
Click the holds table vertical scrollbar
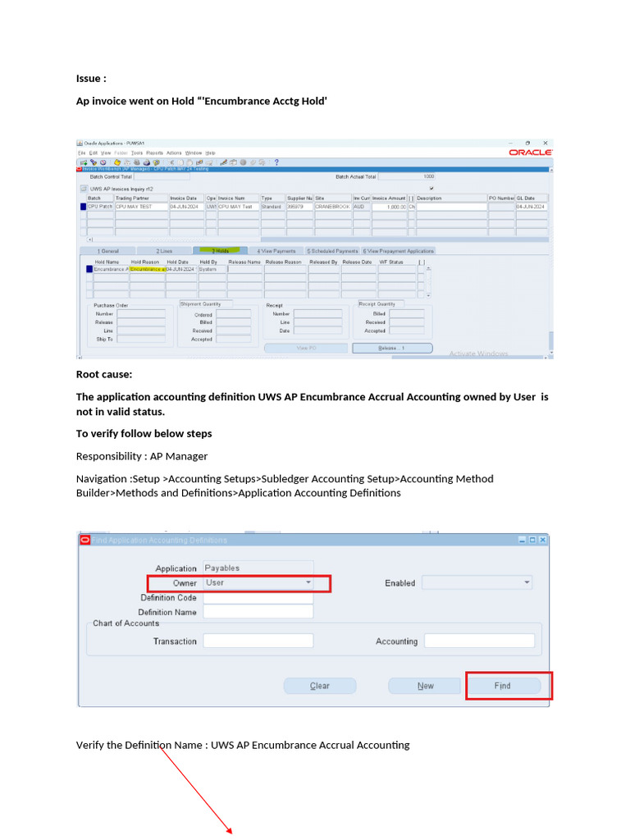(x=428, y=282)
